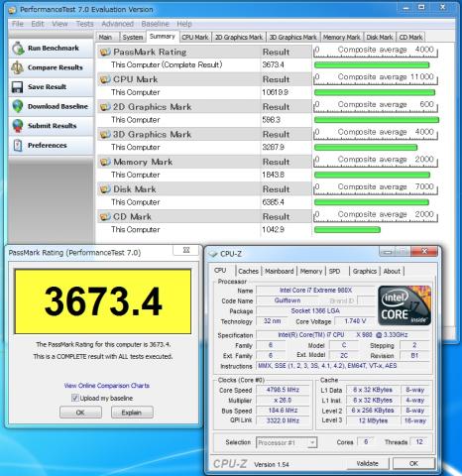
Task: Click OK in the CPU-Z window
Action: tap(413, 463)
